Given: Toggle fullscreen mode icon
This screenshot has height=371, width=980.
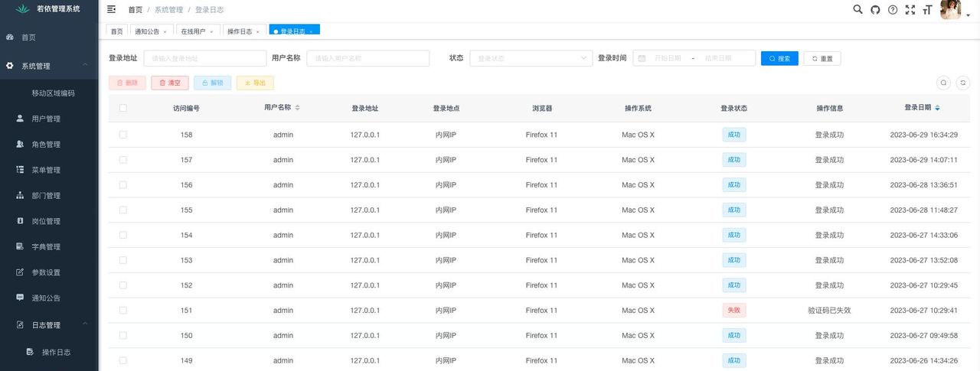Looking at the screenshot, I should [910, 10].
